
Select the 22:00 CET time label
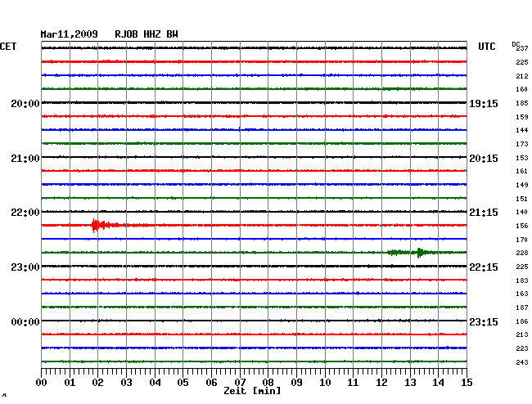(25, 213)
